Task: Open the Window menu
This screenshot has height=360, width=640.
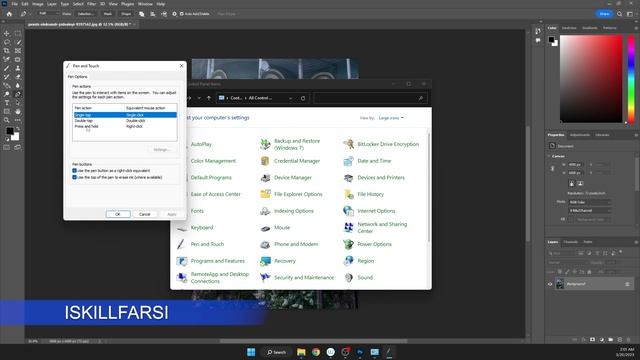Action: tap(145, 4)
